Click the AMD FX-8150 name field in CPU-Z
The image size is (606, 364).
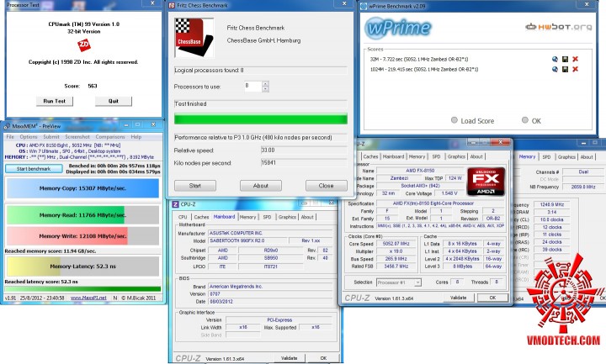click(420, 170)
